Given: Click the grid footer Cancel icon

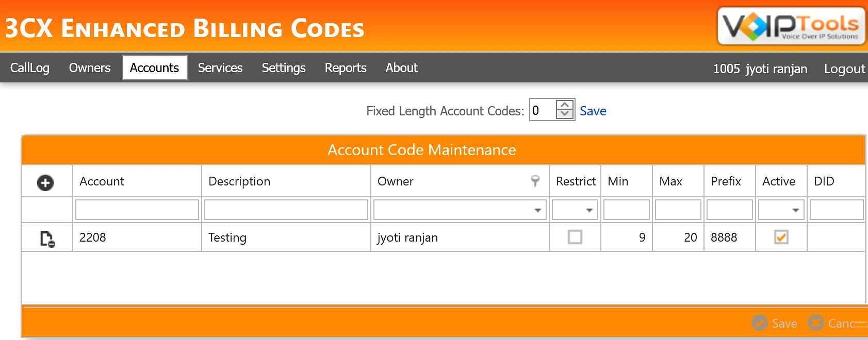Looking at the screenshot, I should [815, 322].
